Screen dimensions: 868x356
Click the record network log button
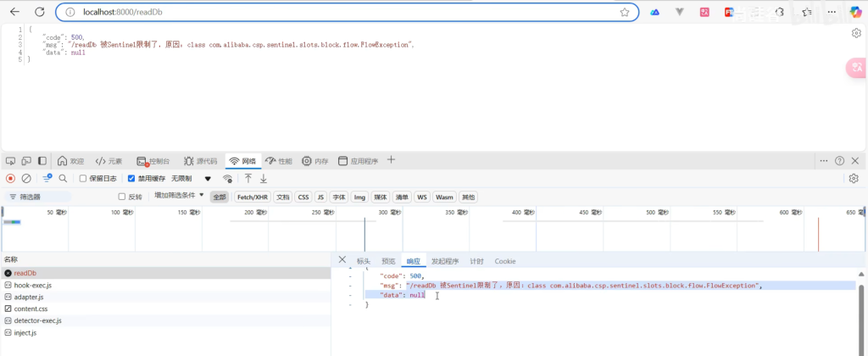pos(10,179)
